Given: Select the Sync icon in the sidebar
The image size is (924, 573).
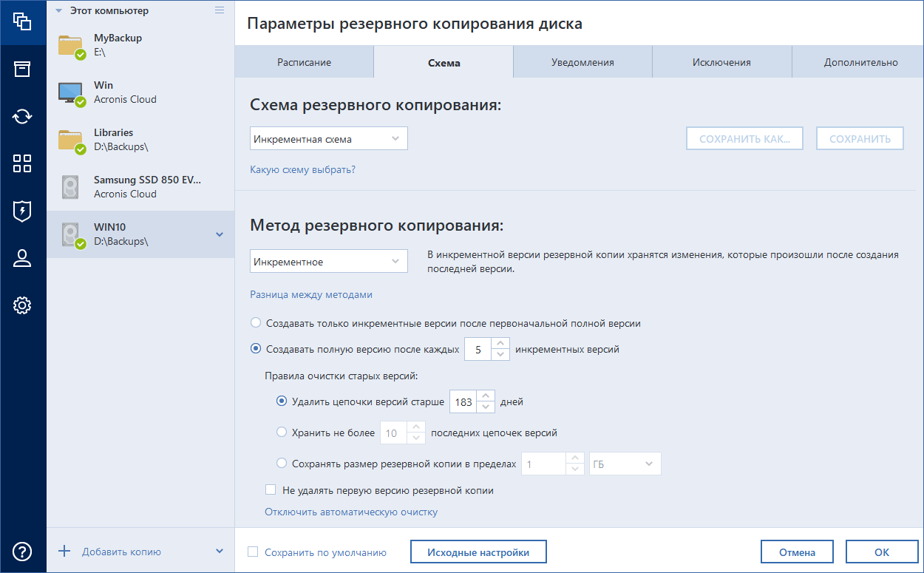Looking at the screenshot, I should 22,116.
